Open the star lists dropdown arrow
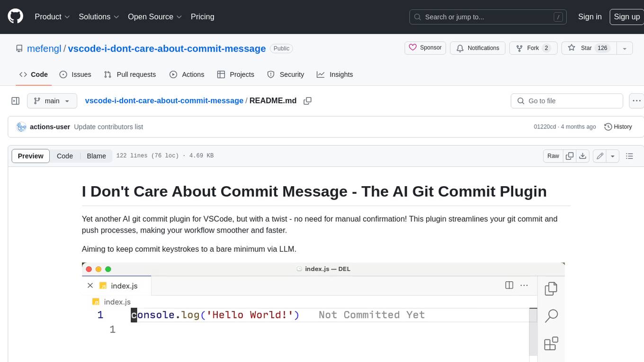Viewport: 644px width, 362px height. tap(625, 48)
